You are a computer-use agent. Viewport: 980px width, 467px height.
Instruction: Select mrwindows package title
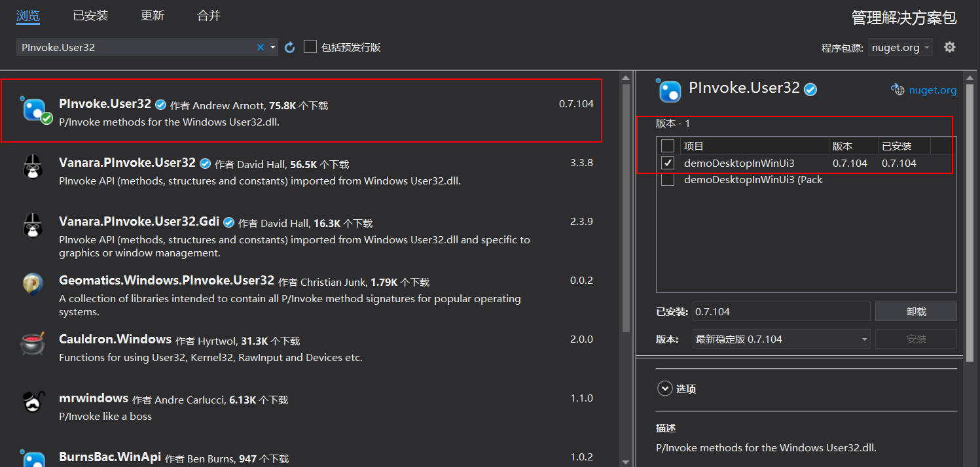coord(94,398)
